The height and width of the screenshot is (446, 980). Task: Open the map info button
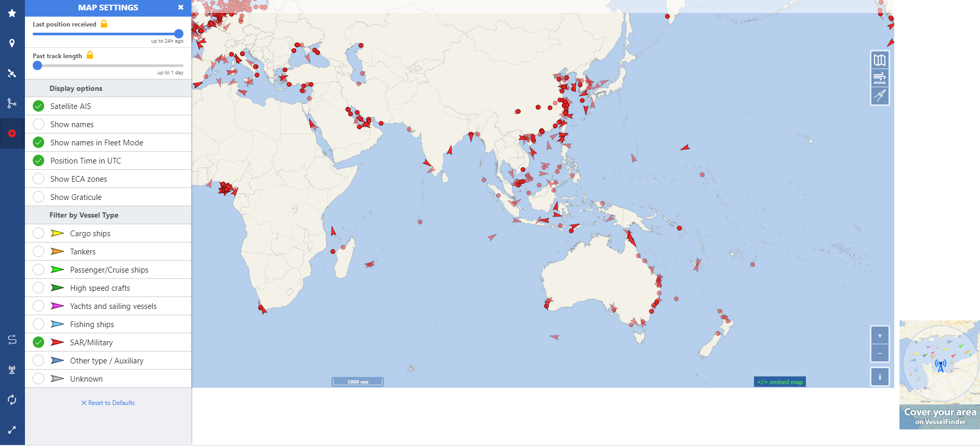click(880, 377)
